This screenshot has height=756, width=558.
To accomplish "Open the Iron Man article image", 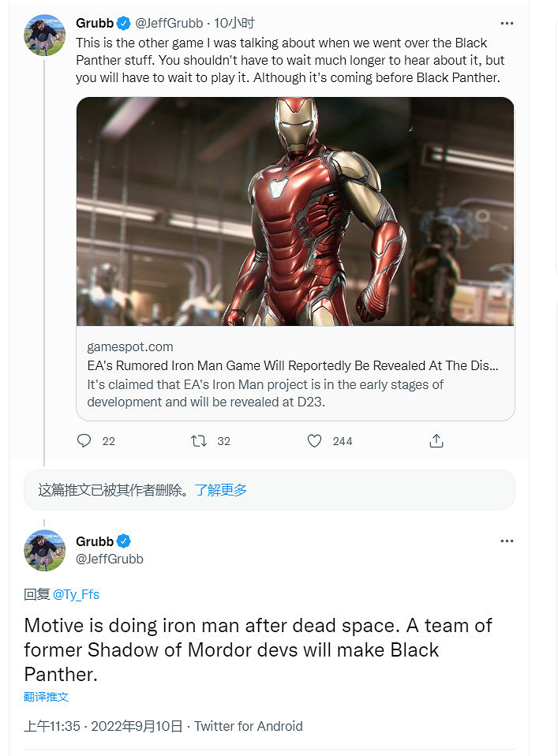I will [295, 211].
